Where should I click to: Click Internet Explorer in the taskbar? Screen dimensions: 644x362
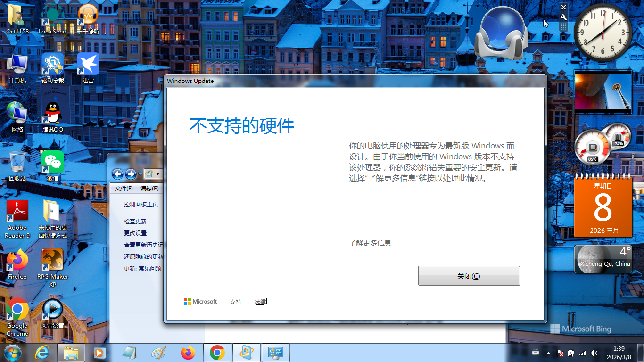click(x=42, y=353)
